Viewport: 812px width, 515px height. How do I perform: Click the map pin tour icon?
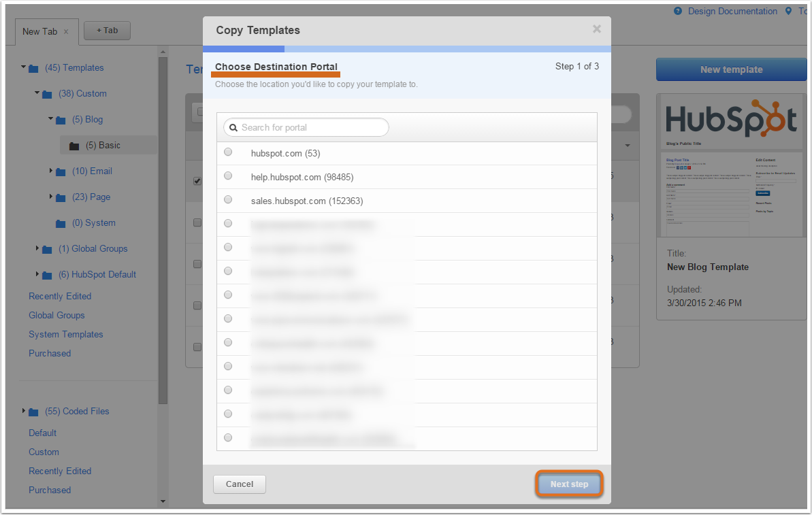(788, 11)
